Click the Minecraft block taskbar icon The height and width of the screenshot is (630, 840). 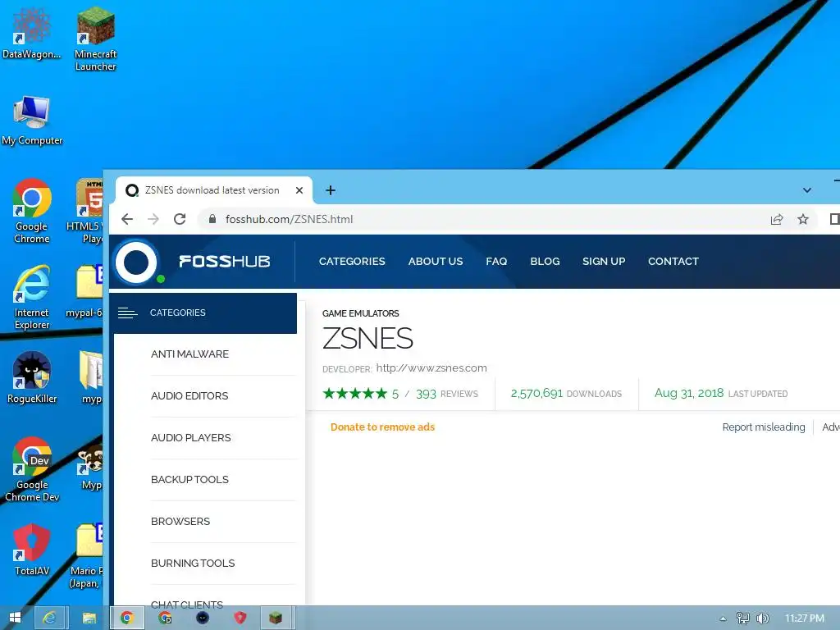point(276,618)
